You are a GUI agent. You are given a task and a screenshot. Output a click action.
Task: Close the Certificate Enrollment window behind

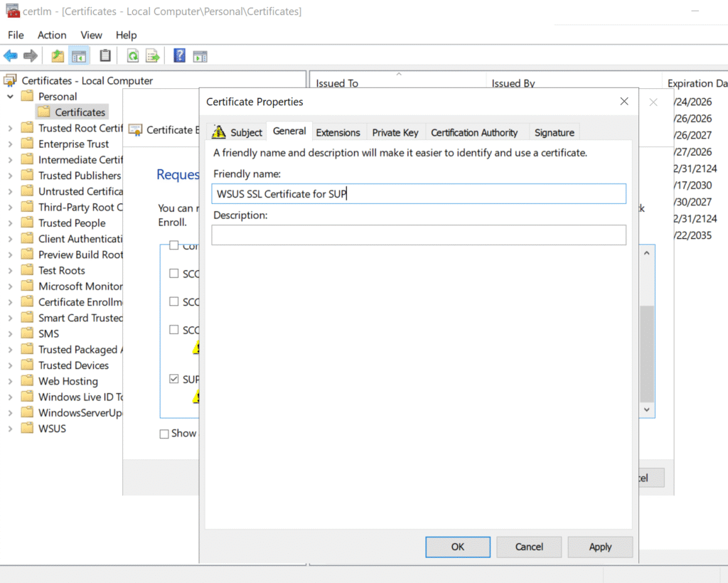pos(653,102)
